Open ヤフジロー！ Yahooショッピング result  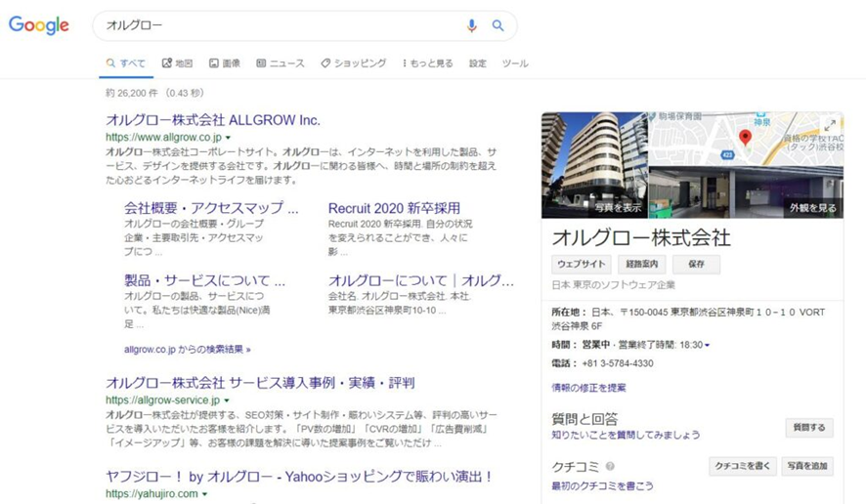click(x=299, y=477)
